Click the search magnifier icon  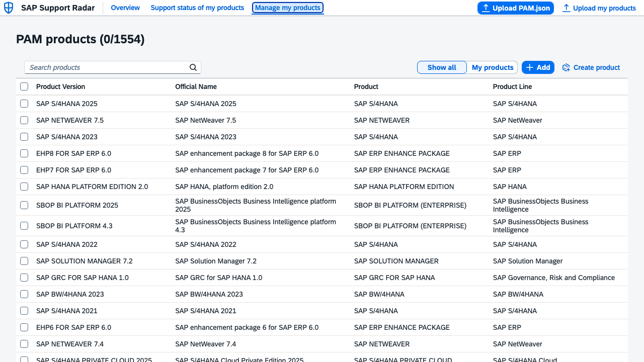193,67
